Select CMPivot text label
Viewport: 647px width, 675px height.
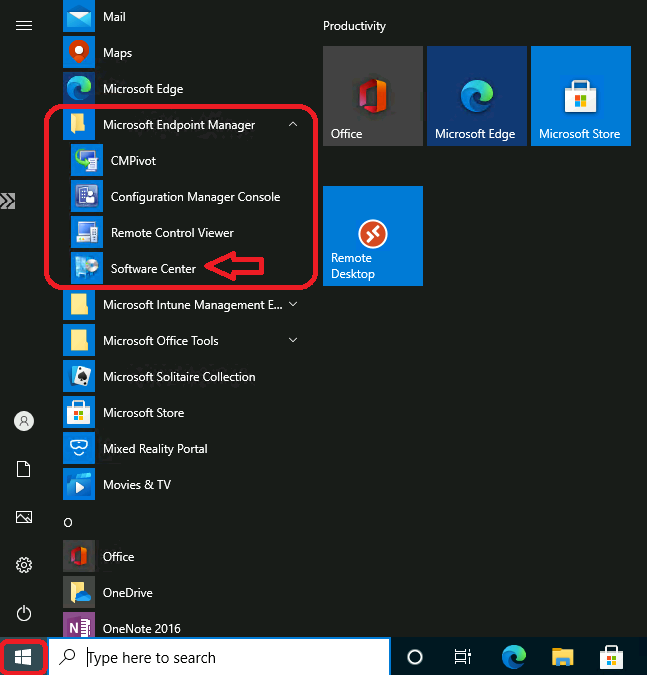(x=133, y=161)
